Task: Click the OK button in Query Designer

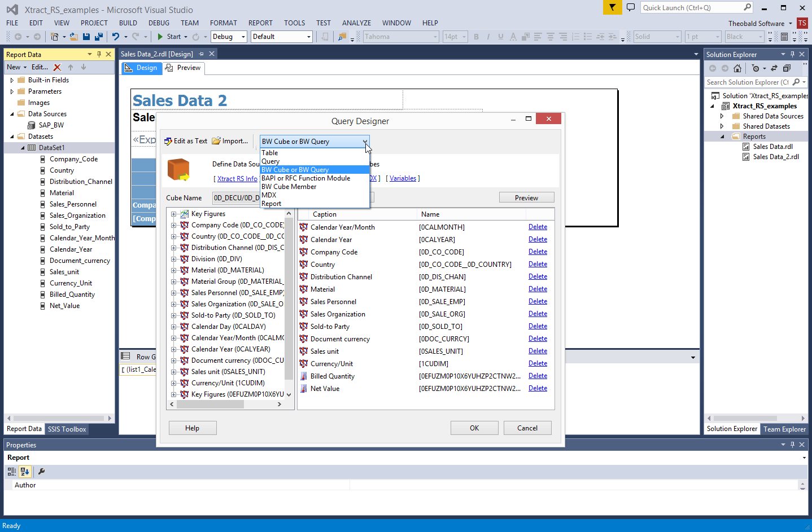Action: [x=474, y=428]
